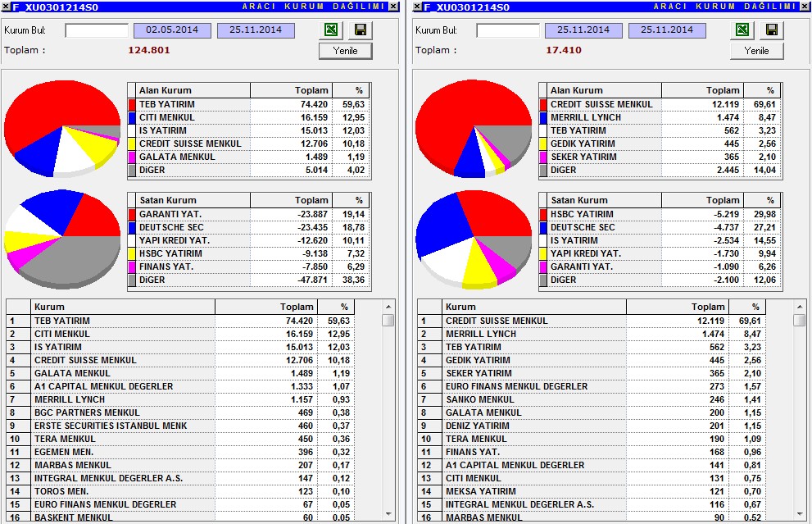This screenshot has width=812, height=524.
Task: Click left buyers pie chart
Action: (62, 128)
